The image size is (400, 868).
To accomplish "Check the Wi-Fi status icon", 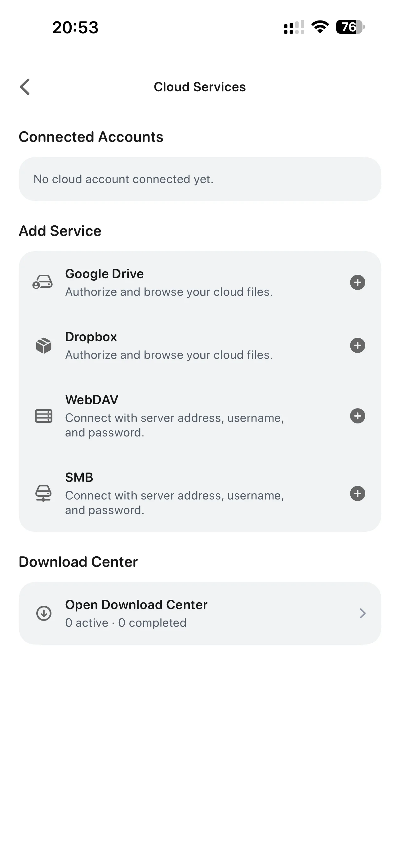I will 320,27.
